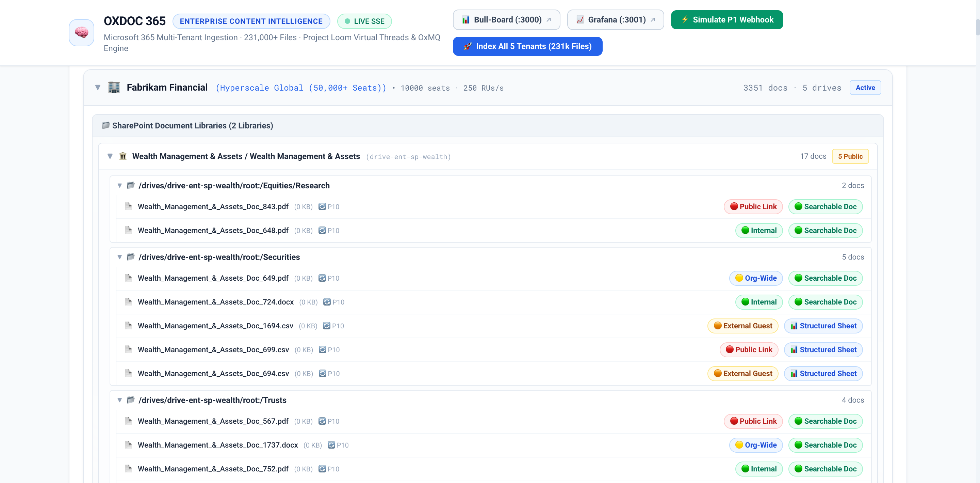Click the Securities folder icon
This screenshot has width=980, height=483.
click(x=130, y=257)
